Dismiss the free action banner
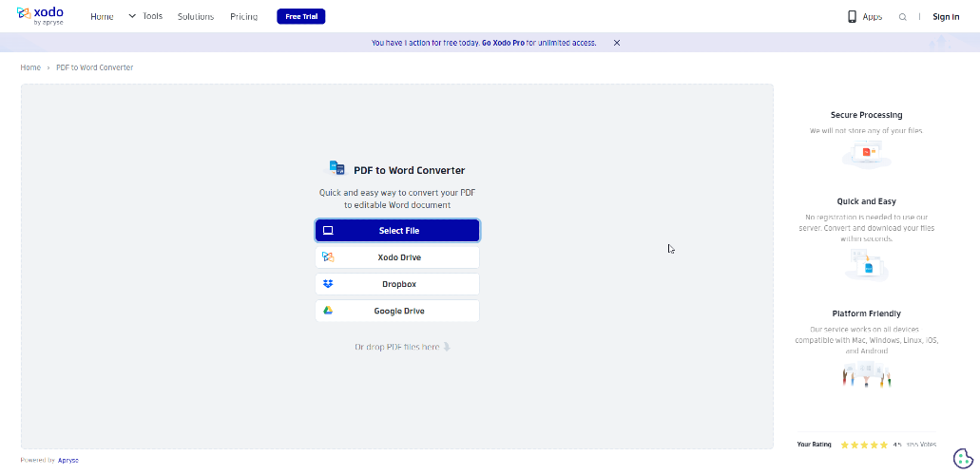 [x=617, y=43]
